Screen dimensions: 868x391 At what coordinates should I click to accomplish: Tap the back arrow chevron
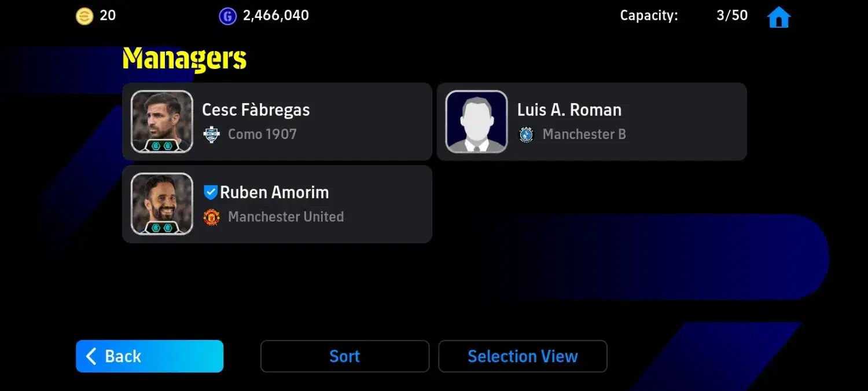click(91, 356)
